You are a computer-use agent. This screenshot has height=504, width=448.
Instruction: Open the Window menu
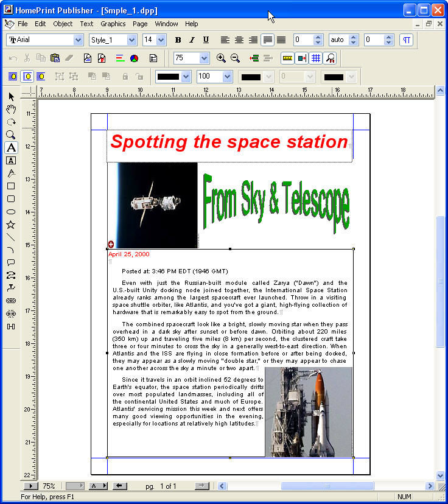166,24
